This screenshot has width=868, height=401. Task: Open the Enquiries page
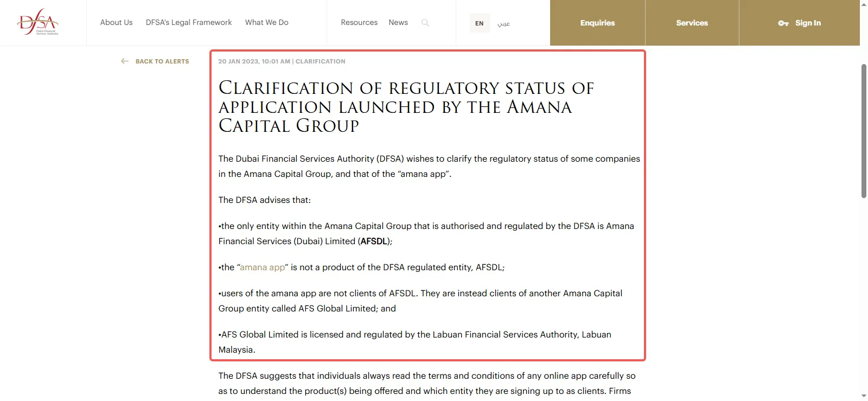coord(597,23)
